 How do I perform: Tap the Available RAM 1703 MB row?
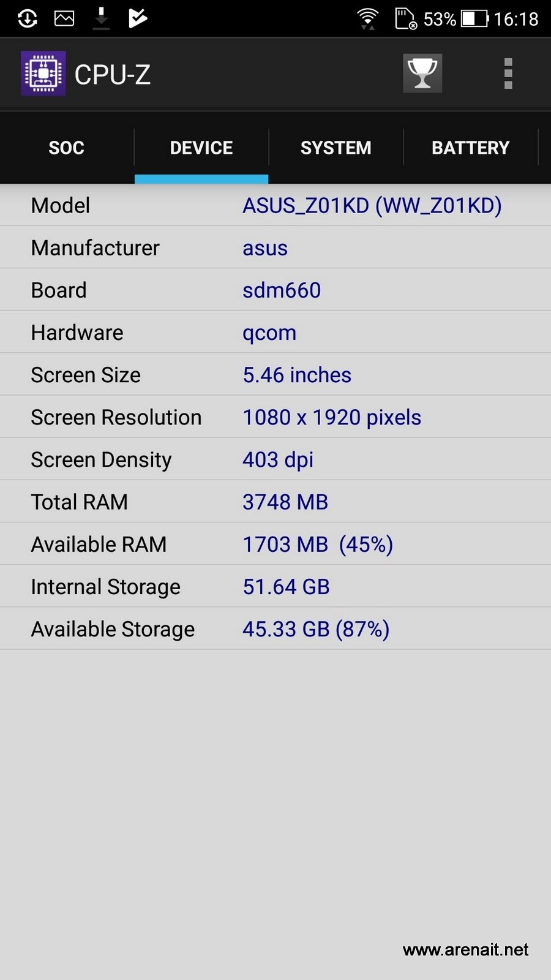pyautogui.click(x=275, y=544)
